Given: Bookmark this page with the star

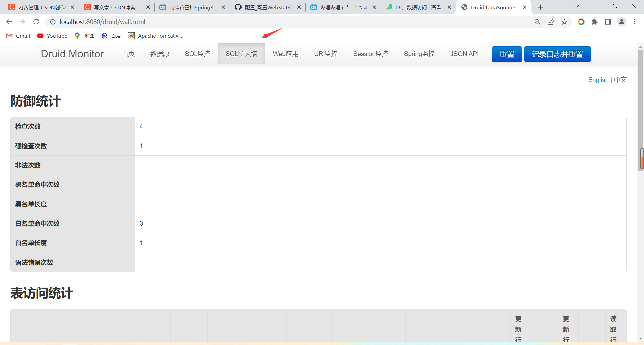Looking at the screenshot, I should 565,22.
